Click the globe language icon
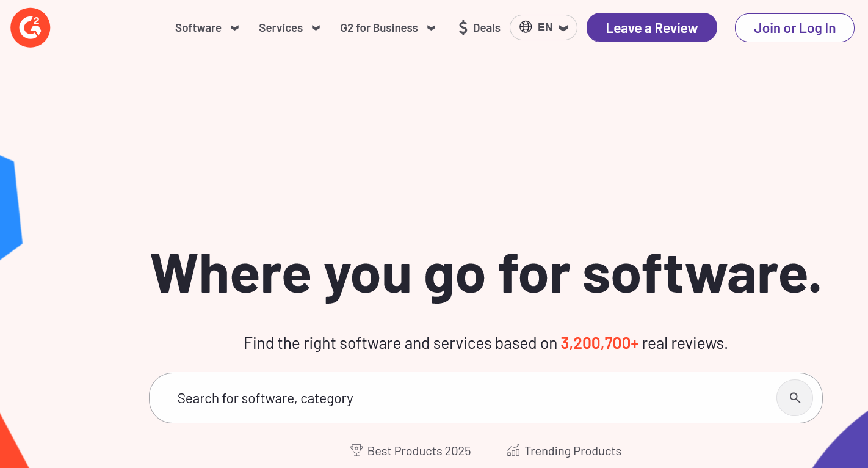Screen dimensions: 868x468 click(x=526, y=27)
